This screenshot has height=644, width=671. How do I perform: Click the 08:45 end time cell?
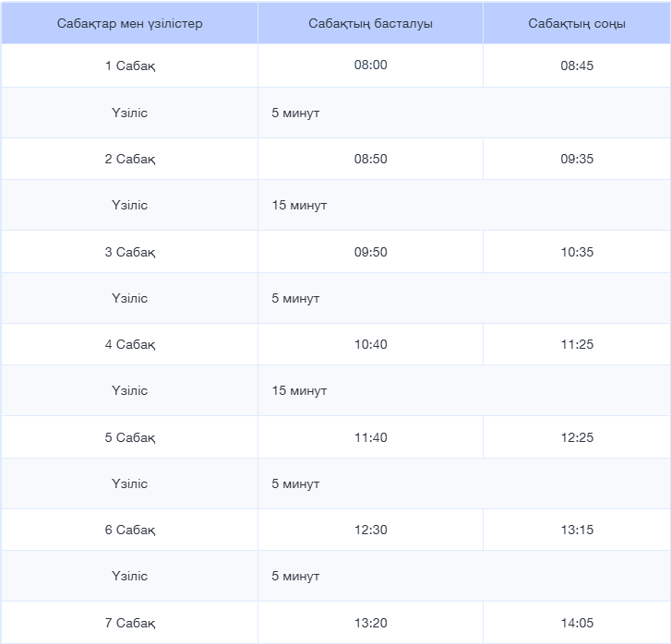tap(577, 66)
